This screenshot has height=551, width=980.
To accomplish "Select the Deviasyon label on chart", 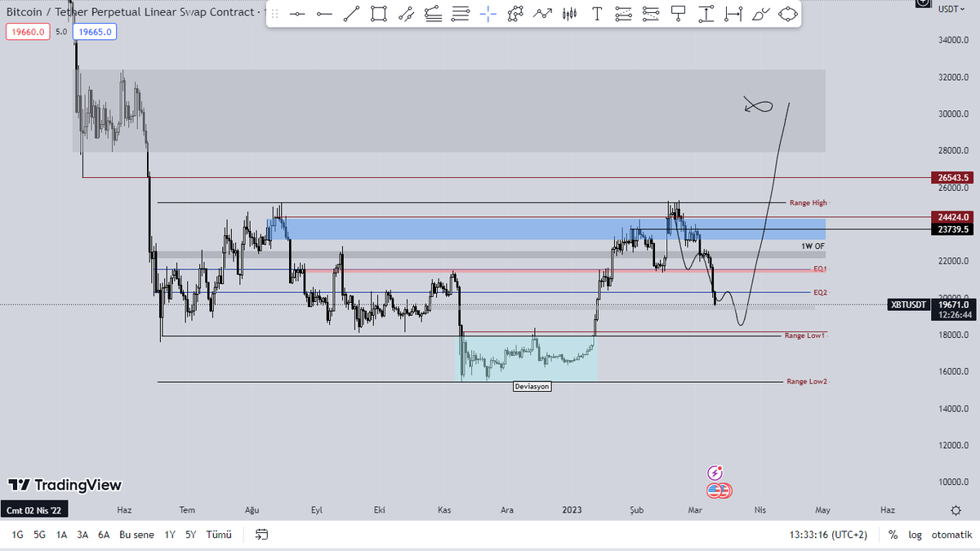I will (x=532, y=386).
